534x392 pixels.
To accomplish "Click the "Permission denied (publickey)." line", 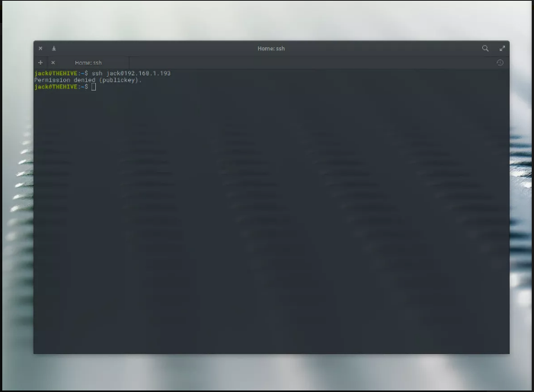I will click(88, 80).
